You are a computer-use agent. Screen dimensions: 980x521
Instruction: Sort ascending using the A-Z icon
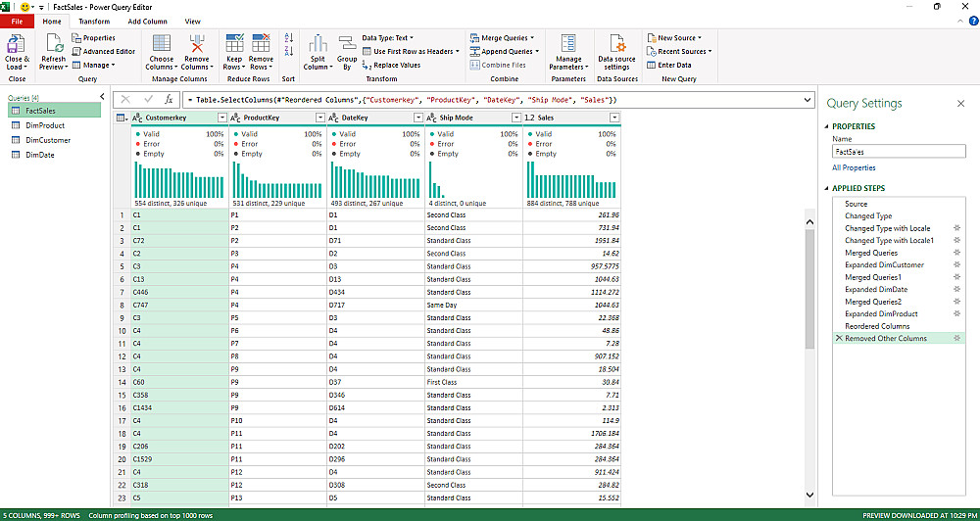(x=288, y=38)
